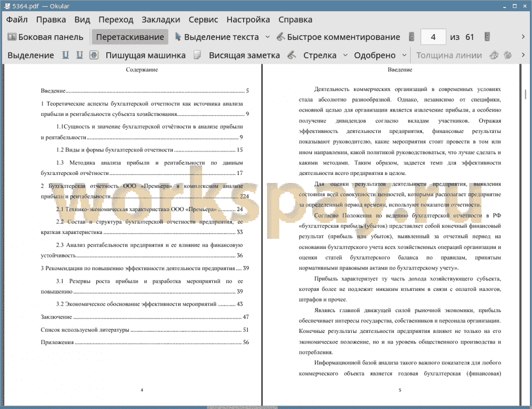
Task: Click contents entry 1.2 Виды и формы
Action: pyautogui.click(x=149, y=150)
